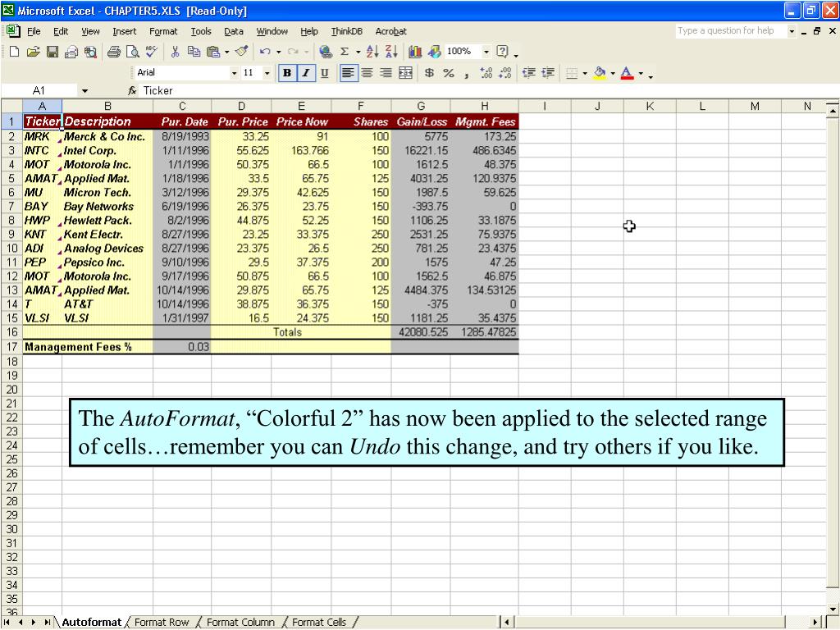Insert a hyperlink with the globe icon
The height and width of the screenshot is (630, 840).
(x=325, y=52)
